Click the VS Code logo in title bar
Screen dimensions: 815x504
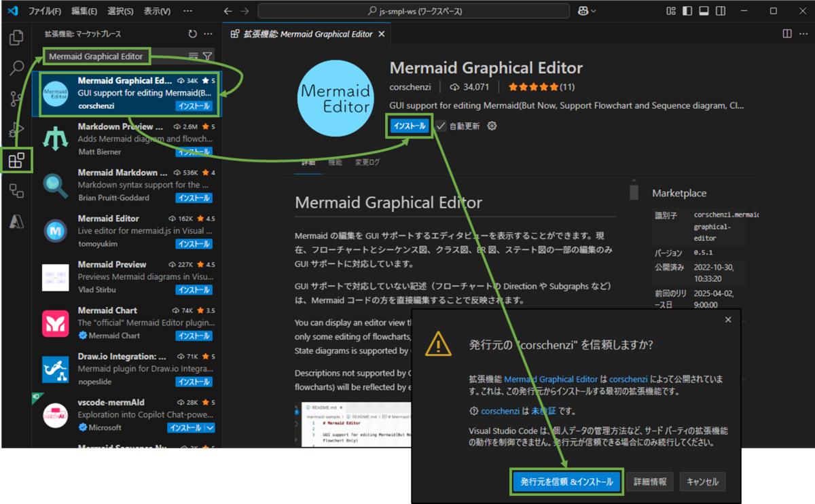tap(12, 11)
